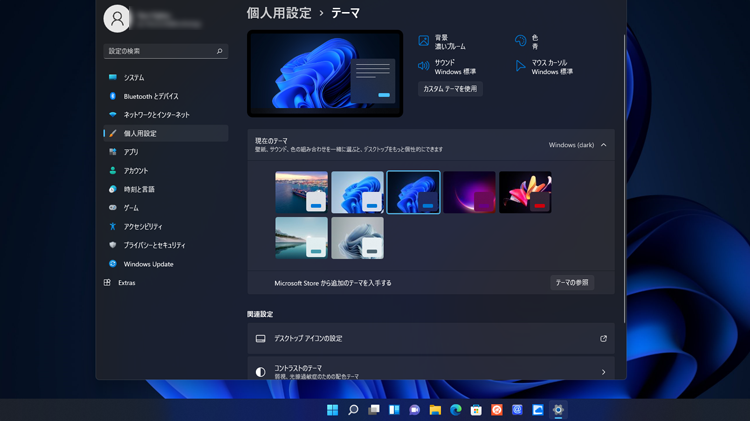Open サウンド speaker setting

point(423,66)
